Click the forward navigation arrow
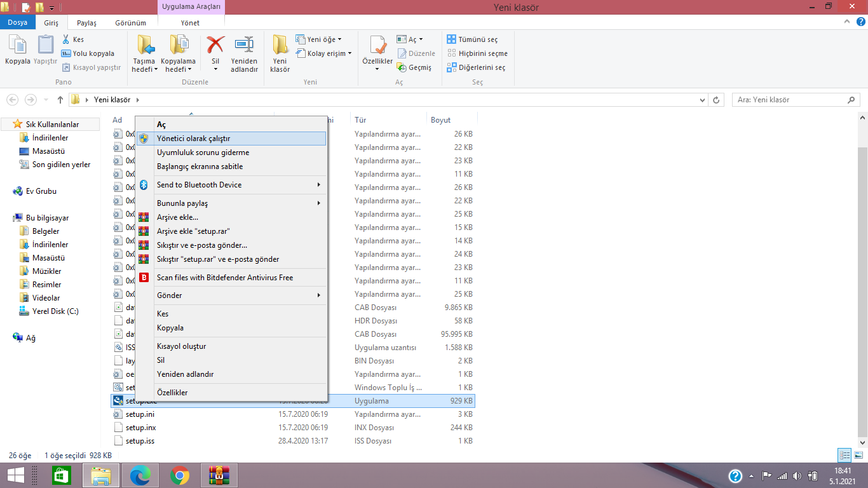The width and height of the screenshot is (868, 488). pos(31,100)
